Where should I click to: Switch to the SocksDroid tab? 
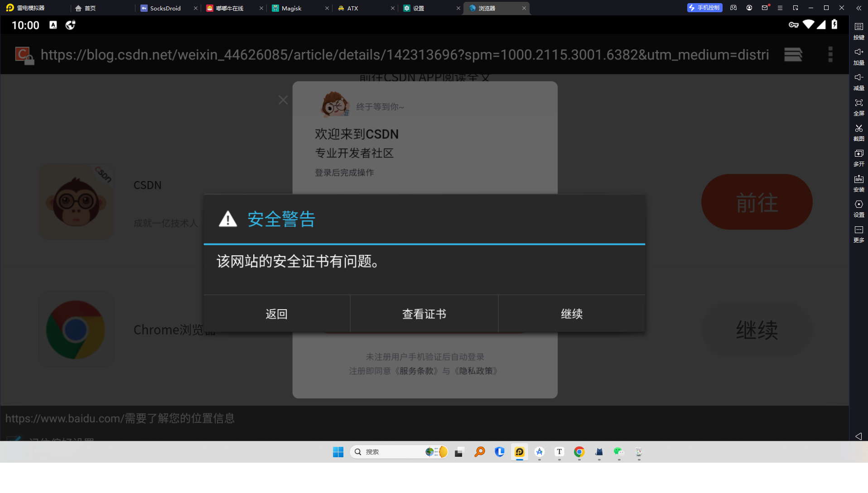coord(165,8)
